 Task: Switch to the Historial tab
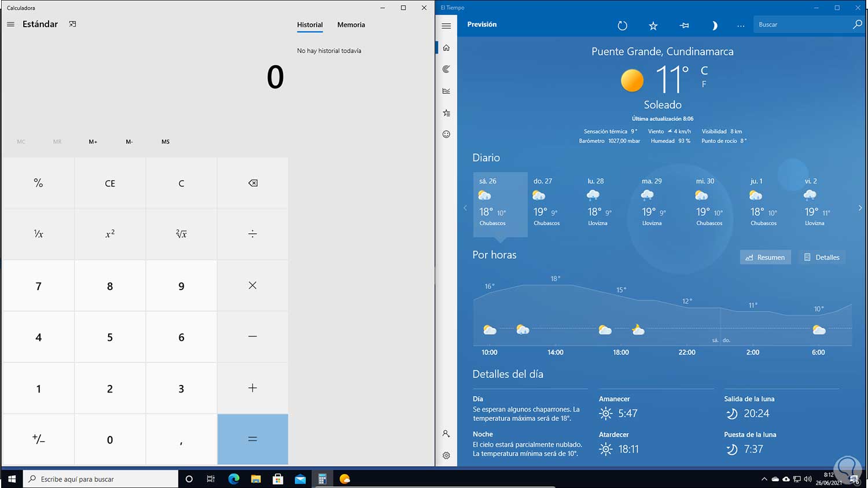[310, 25]
